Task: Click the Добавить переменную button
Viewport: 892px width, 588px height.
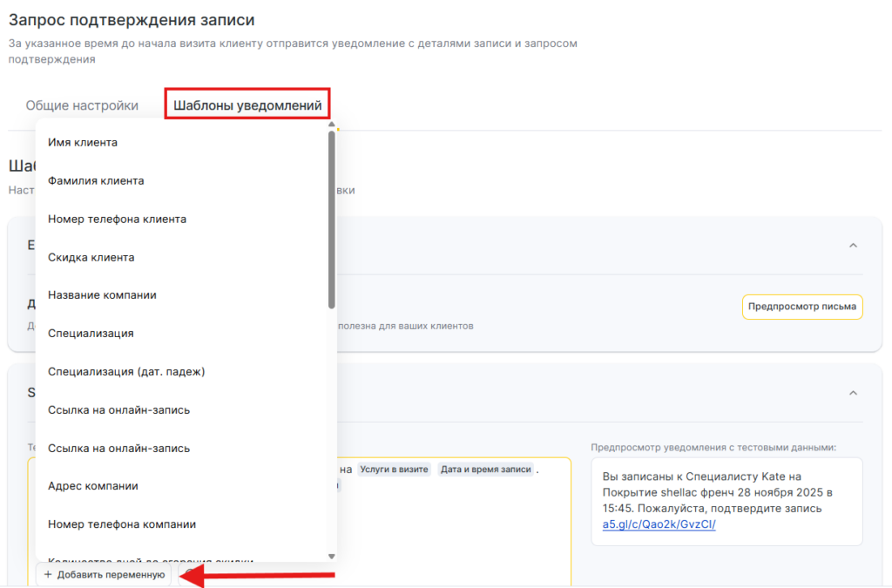Action: [104, 575]
